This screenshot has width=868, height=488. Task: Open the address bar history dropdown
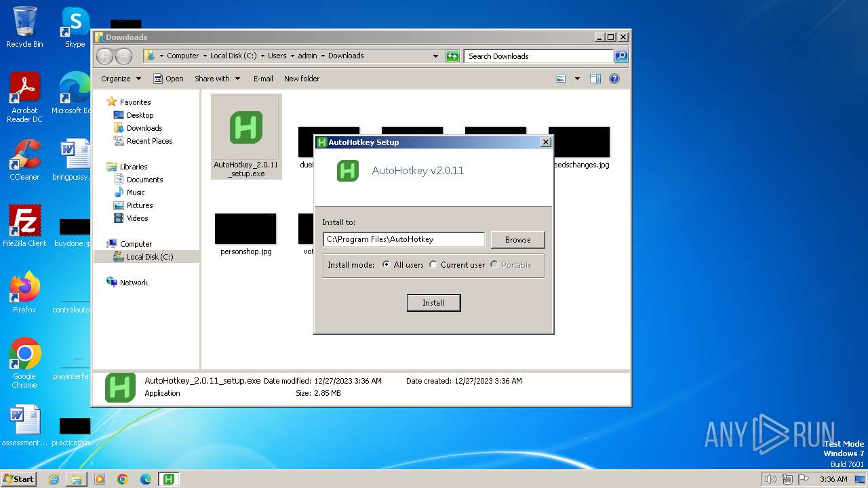pyautogui.click(x=435, y=56)
